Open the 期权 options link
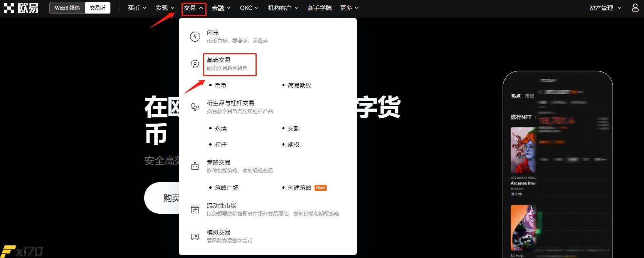Image resolution: width=644 pixels, height=258 pixels. (293, 144)
